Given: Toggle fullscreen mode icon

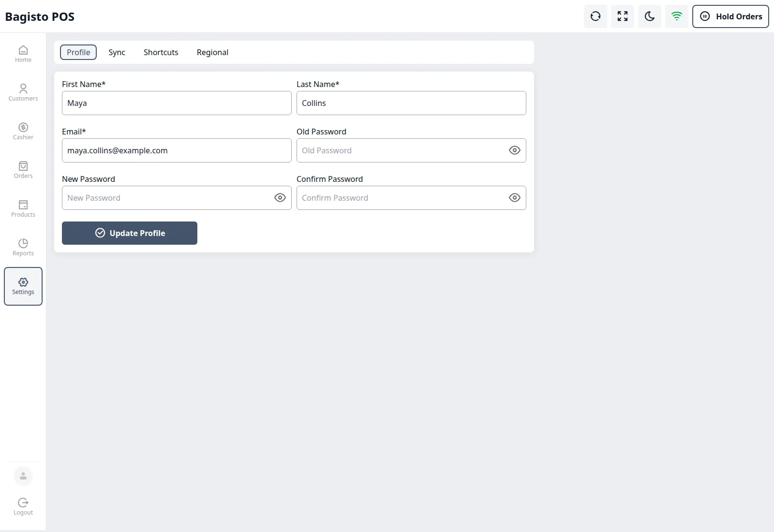Looking at the screenshot, I should [x=623, y=16].
